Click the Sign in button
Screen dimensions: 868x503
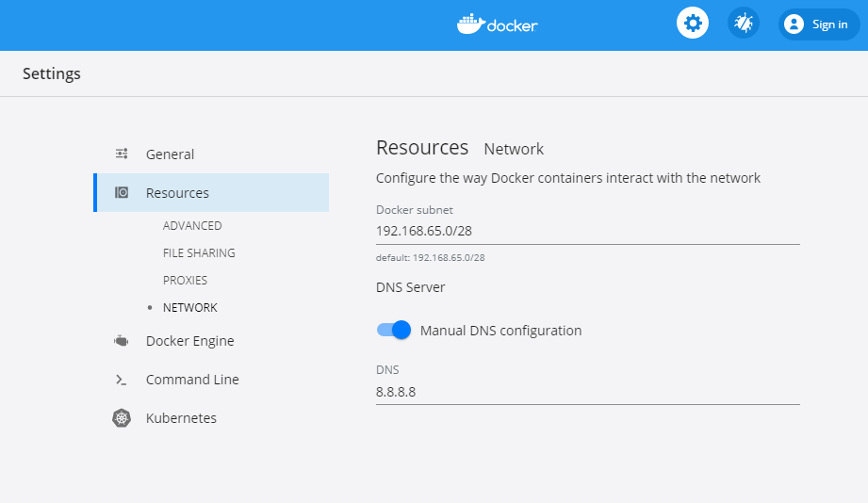click(x=819, y=24)
